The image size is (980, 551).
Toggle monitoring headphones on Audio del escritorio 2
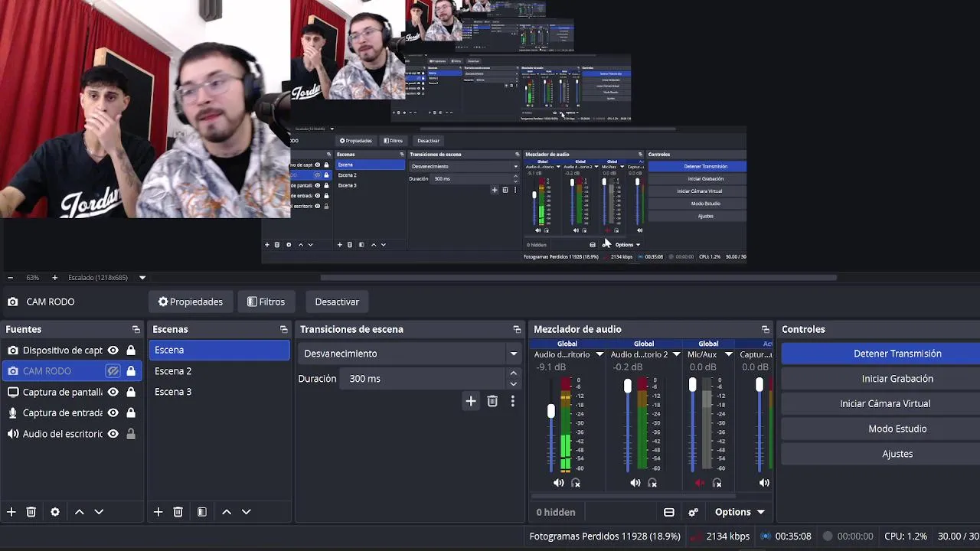[653, 483]
